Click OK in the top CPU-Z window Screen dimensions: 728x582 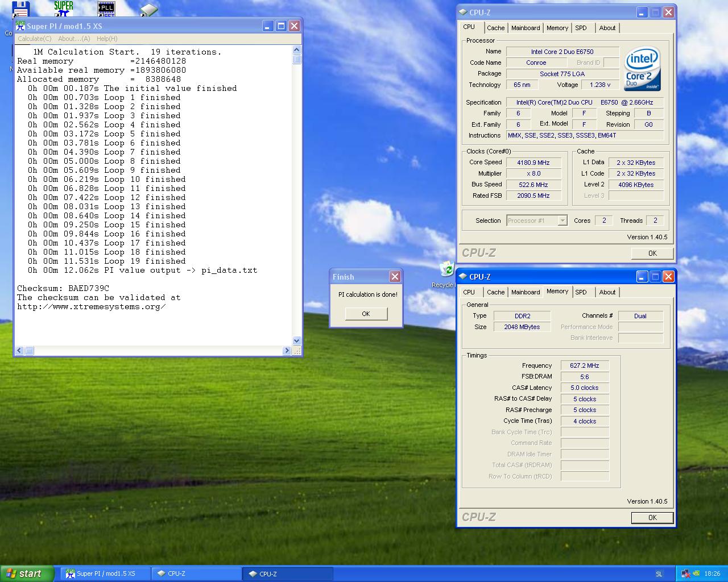(652, 253)
